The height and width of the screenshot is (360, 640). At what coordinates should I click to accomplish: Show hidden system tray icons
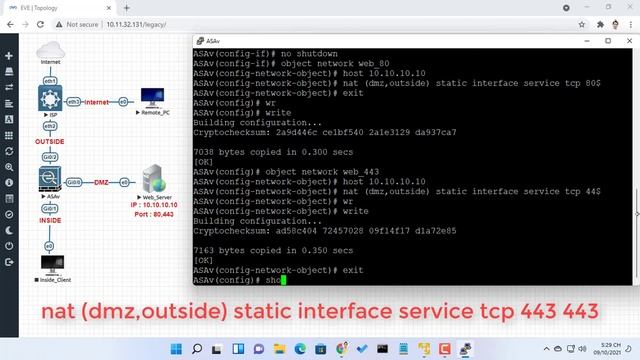point(547,349)
